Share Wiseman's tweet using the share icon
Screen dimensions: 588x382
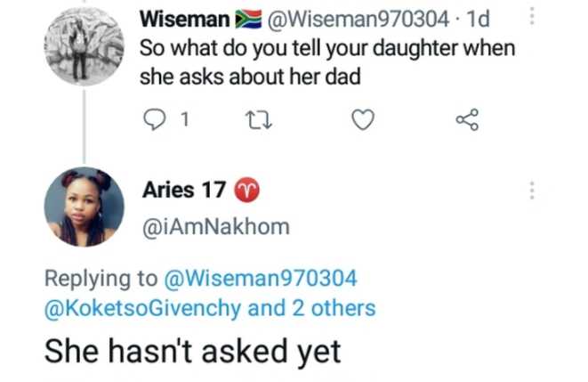click(467, 119)
